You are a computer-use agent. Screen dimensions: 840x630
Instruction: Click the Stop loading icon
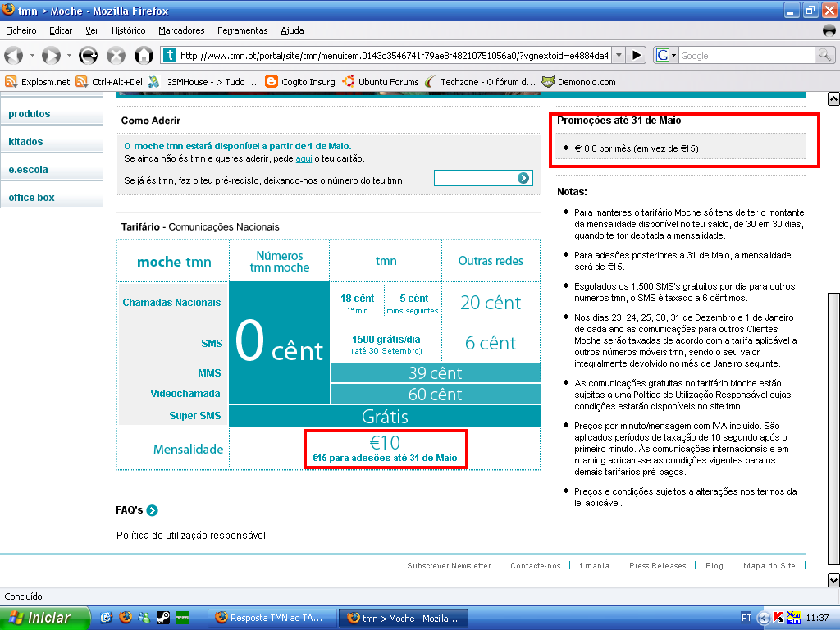[116, 55]
